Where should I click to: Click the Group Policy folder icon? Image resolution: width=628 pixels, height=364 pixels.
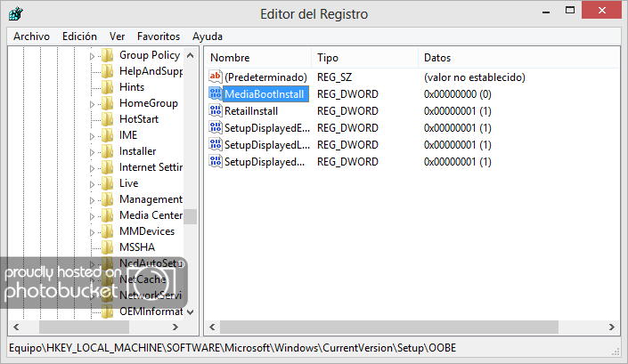pyautogui.click(x=107, y=55)
